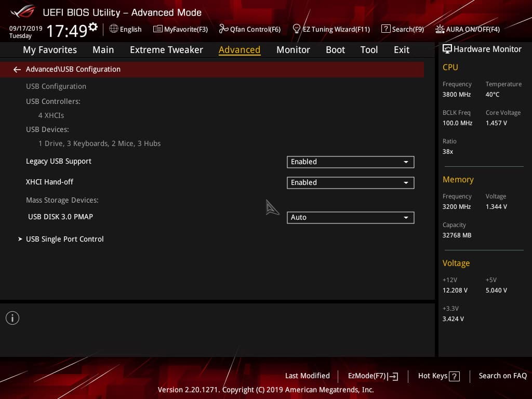
Task: Click the MyFavorite list icon
Action: 157,29
